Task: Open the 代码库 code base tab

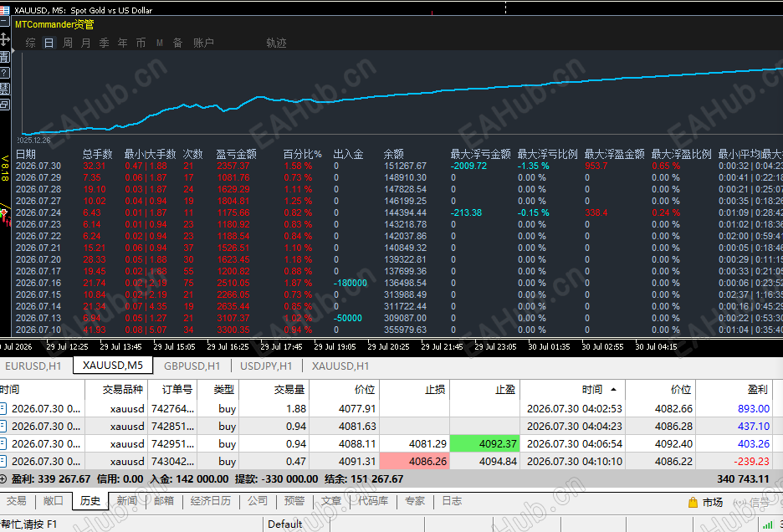Action: (373, 501)
